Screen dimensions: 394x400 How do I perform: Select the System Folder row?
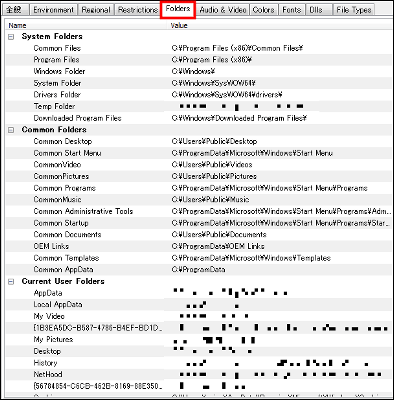[x=199, y=83]
